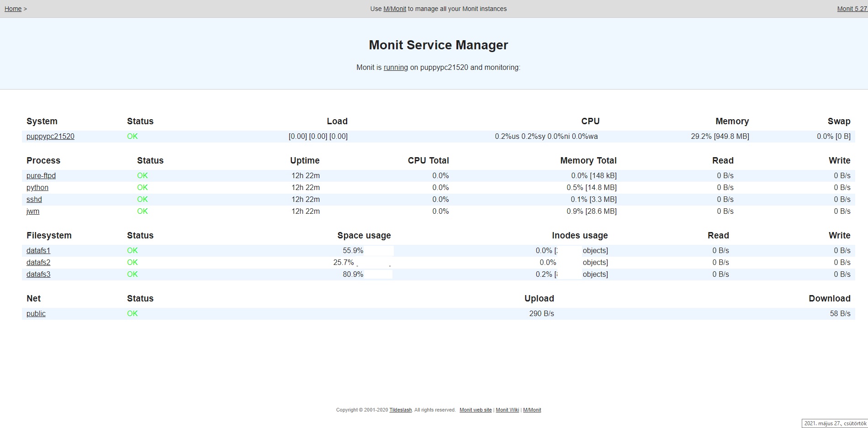Viewport: 868px width, 428px height.
Task: Click the Load column header
Action: click(337, 121)
